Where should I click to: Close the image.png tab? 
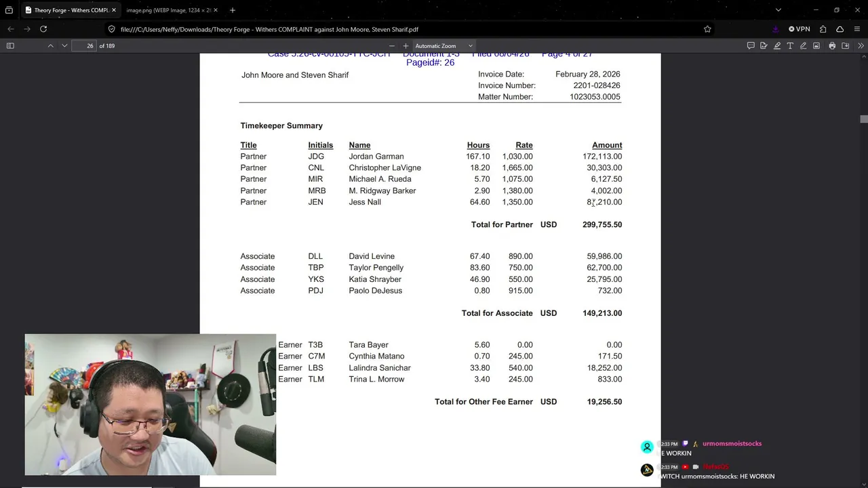pyautogui.click(x=216, y=10)
